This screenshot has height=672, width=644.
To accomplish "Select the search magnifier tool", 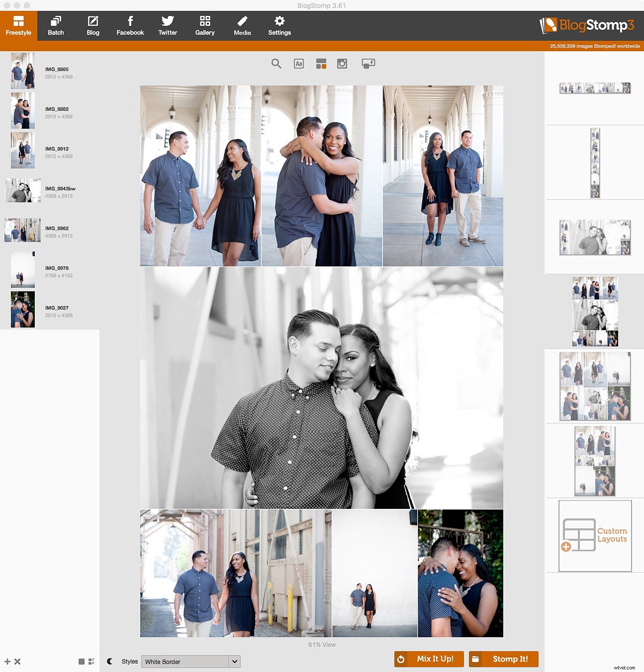I will pyautogui.click(x=276, y=63).
